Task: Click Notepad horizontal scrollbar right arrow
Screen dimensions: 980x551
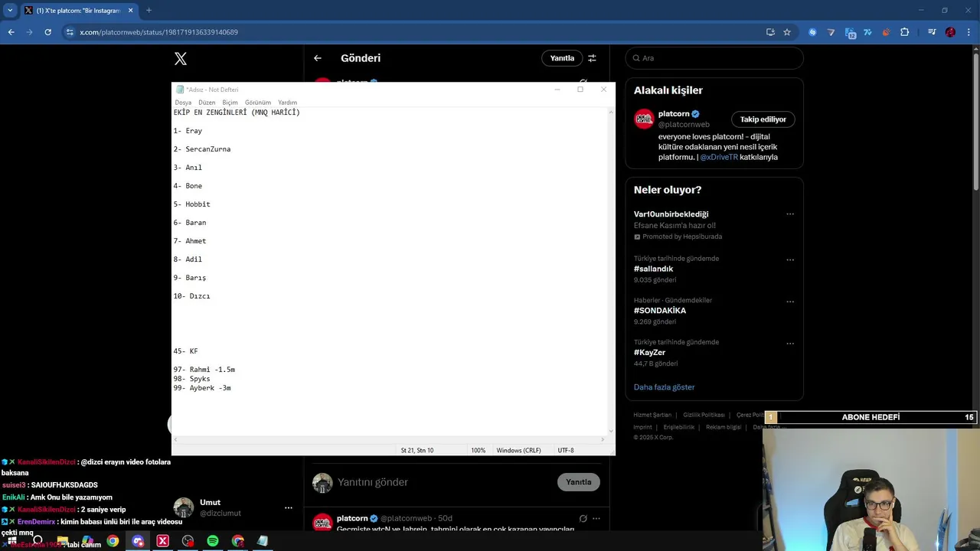Action: tap(603, 439)
